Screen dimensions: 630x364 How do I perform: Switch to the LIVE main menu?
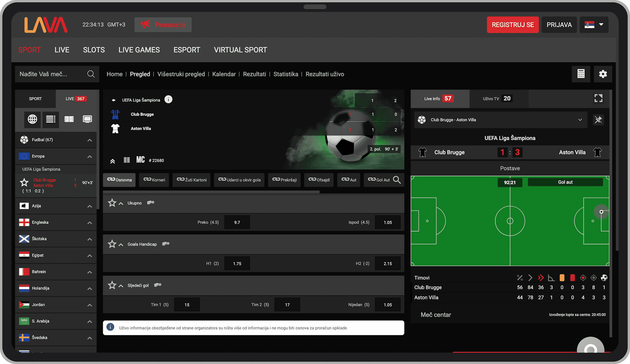[x=62, y=50]
